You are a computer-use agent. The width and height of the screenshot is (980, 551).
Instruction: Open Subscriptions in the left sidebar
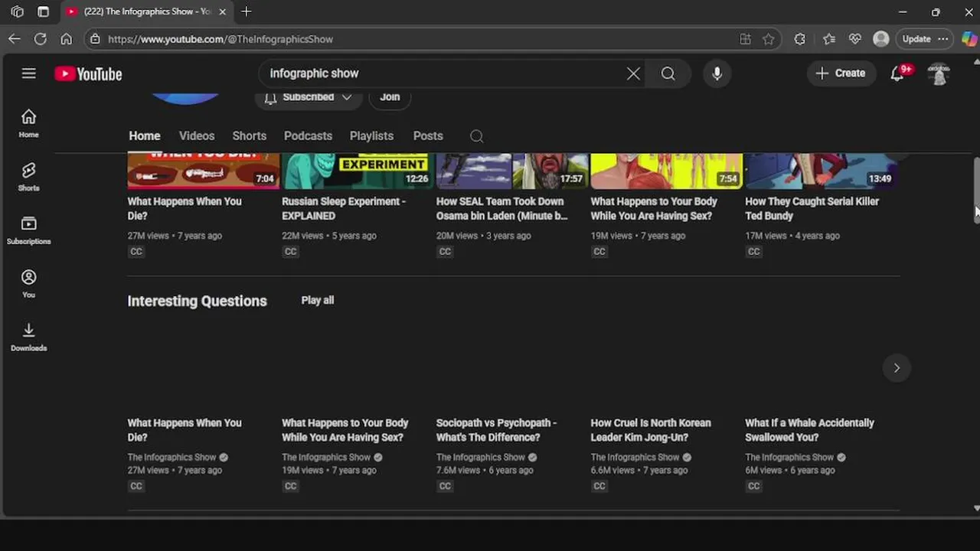click(x=28, y=230)
